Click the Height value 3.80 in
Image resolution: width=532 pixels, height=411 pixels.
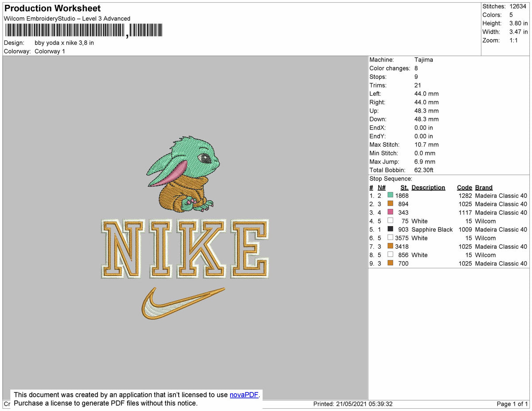coord(519,23)
